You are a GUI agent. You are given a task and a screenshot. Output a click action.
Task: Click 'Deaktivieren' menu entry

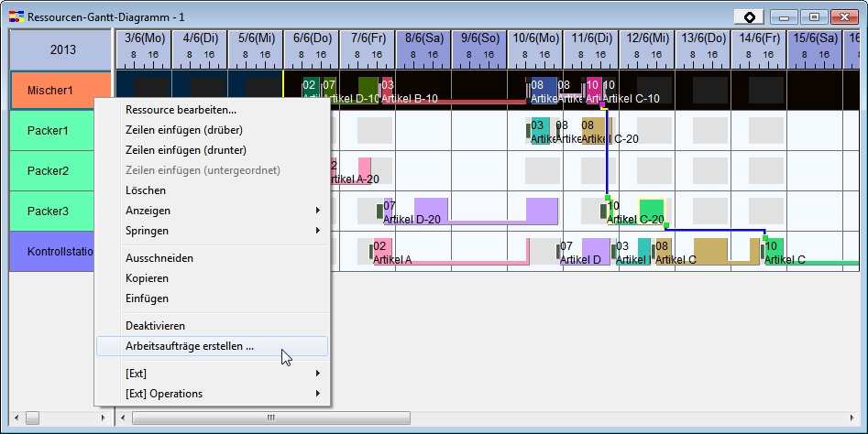(x=156, y=326)
